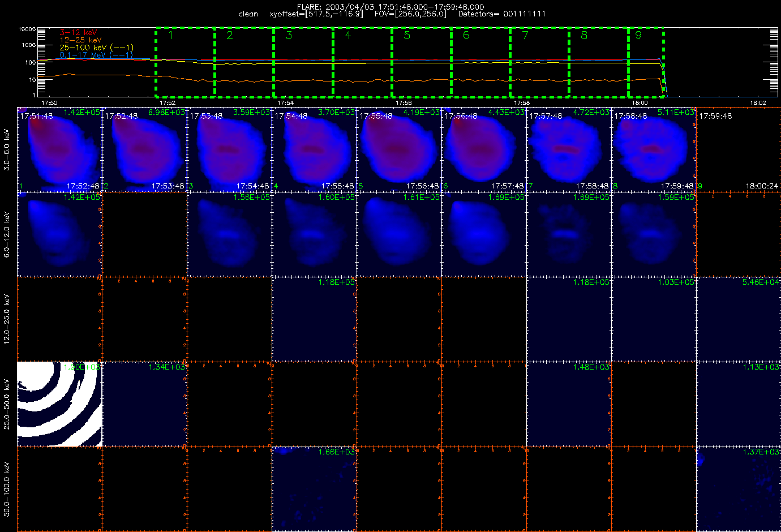Screen dimensions: 781x532
Task: Open the white striped 25.0-50.0 keV image
Action: (x=59, y=404)
